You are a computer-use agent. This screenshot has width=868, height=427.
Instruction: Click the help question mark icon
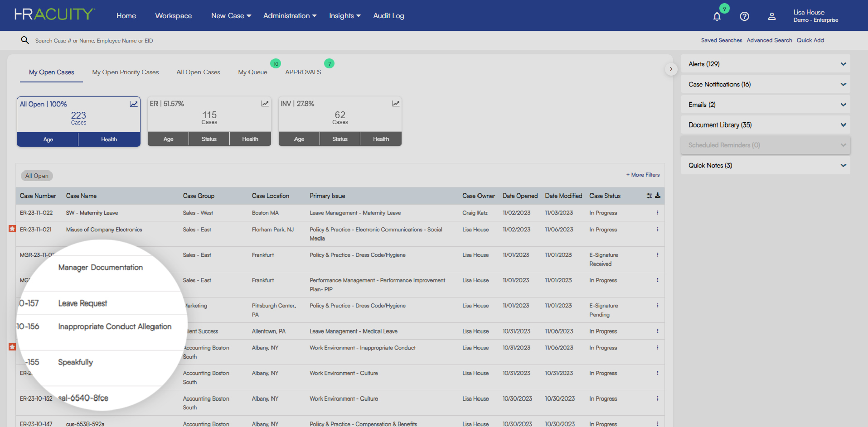(x=744, y=16)
